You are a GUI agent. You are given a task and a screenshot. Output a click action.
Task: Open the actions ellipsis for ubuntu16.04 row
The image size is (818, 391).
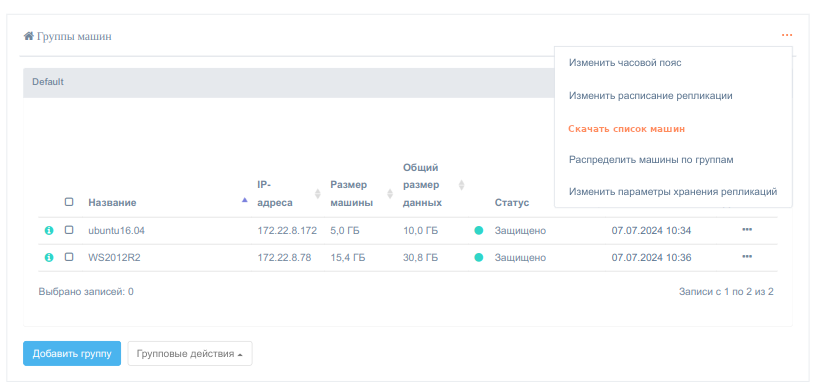[747, 230]
